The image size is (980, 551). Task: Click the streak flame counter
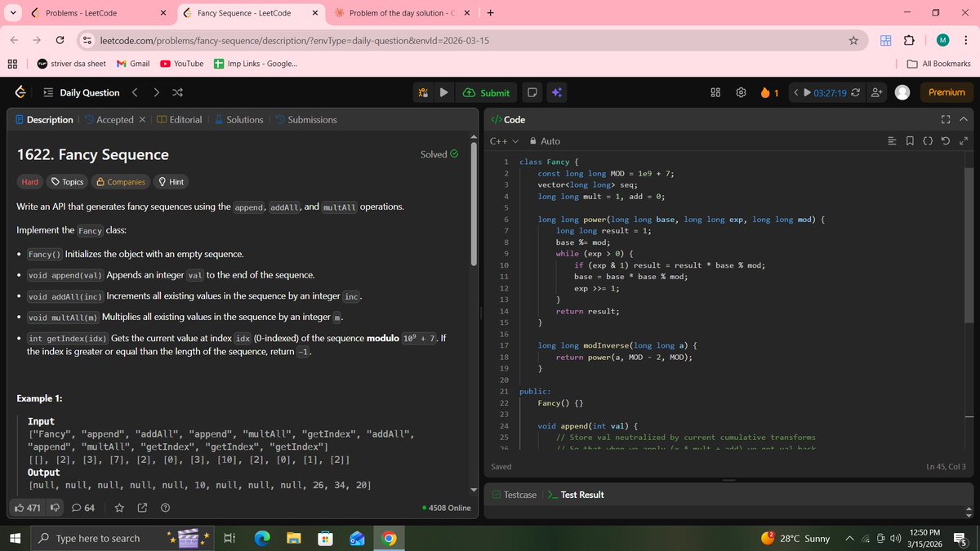[769, 92]
